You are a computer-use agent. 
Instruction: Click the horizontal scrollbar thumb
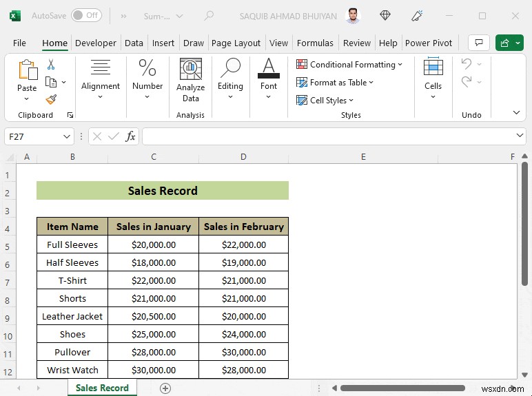(402, 388)
